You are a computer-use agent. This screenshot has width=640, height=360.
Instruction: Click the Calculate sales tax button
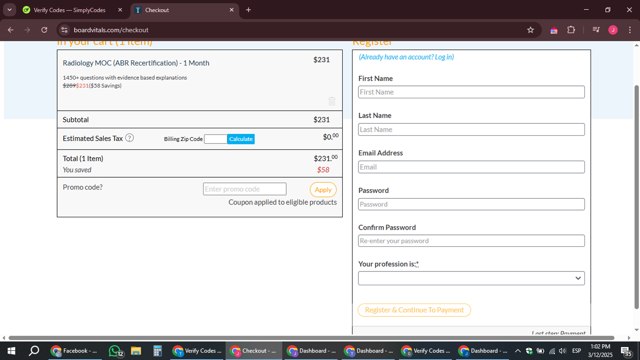click(241, 139)
